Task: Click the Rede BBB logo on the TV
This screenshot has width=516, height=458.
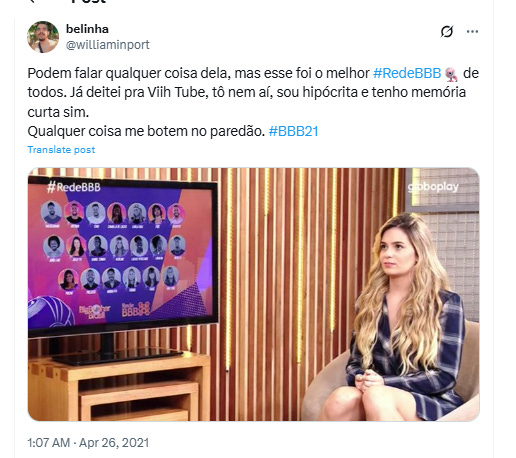Action: 135,309
